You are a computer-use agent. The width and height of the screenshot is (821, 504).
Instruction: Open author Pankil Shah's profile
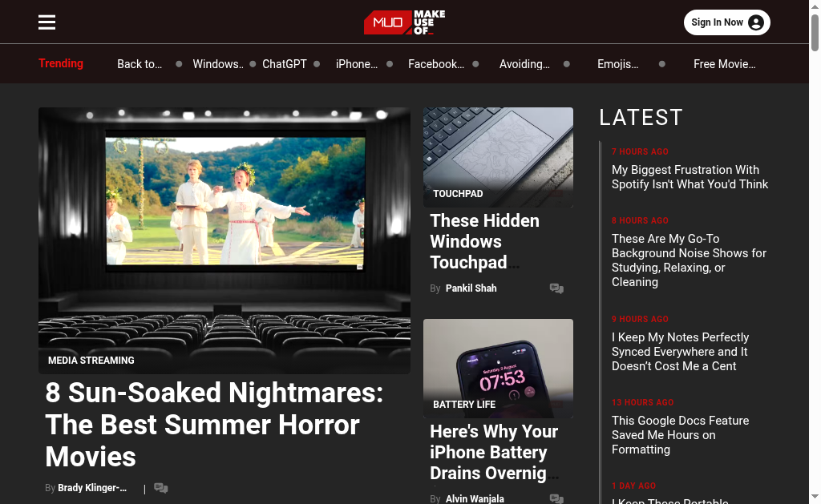point(471,288)
